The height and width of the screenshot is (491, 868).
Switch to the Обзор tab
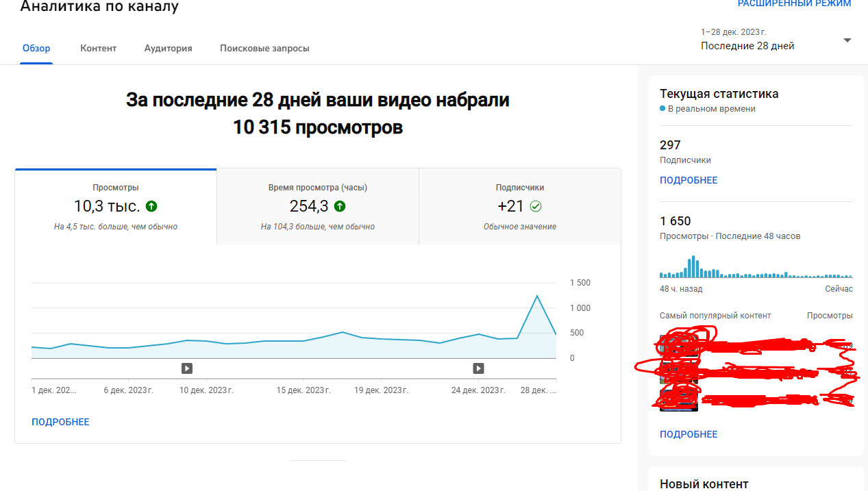click(x=36, y=49)
